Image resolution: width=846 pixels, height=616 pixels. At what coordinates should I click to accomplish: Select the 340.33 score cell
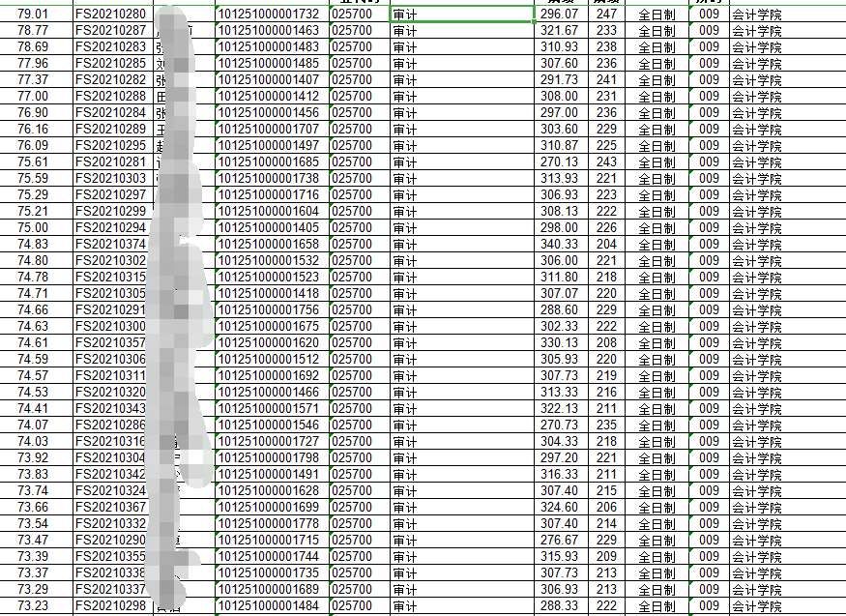point(559,245)
